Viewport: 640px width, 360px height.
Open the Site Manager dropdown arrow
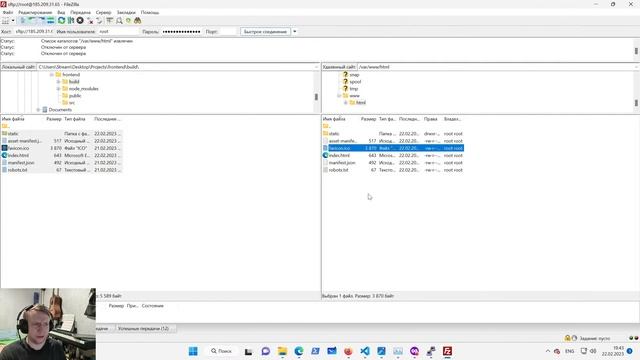(x=13, y=20)
